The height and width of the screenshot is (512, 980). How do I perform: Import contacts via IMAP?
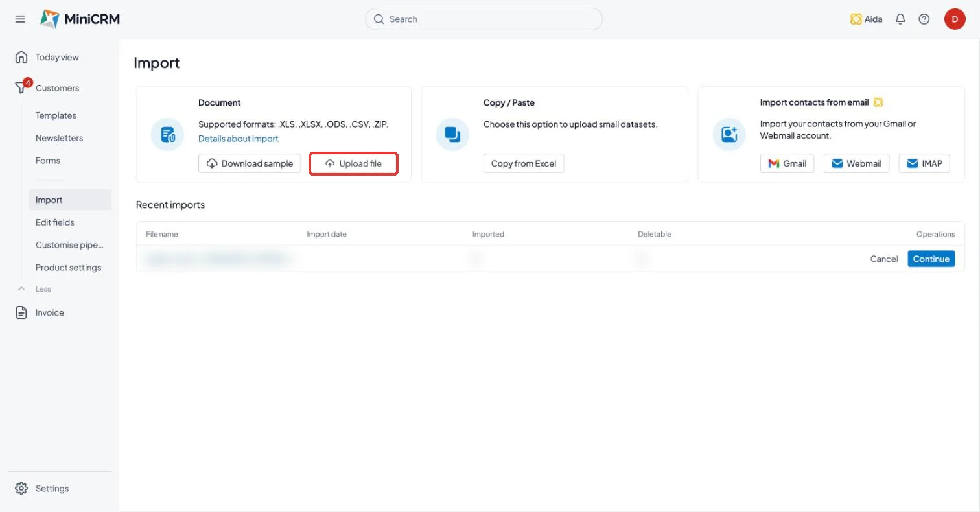coord(924,163)
